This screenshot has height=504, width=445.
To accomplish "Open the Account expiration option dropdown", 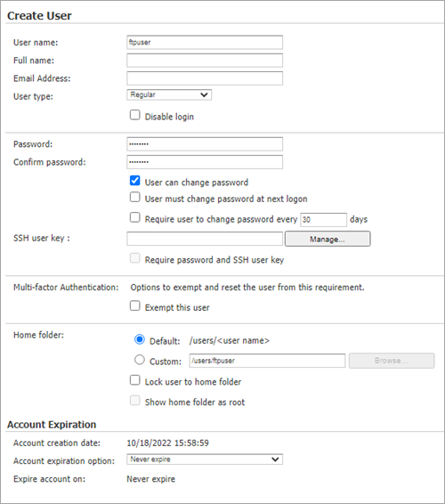I will 205,459.
